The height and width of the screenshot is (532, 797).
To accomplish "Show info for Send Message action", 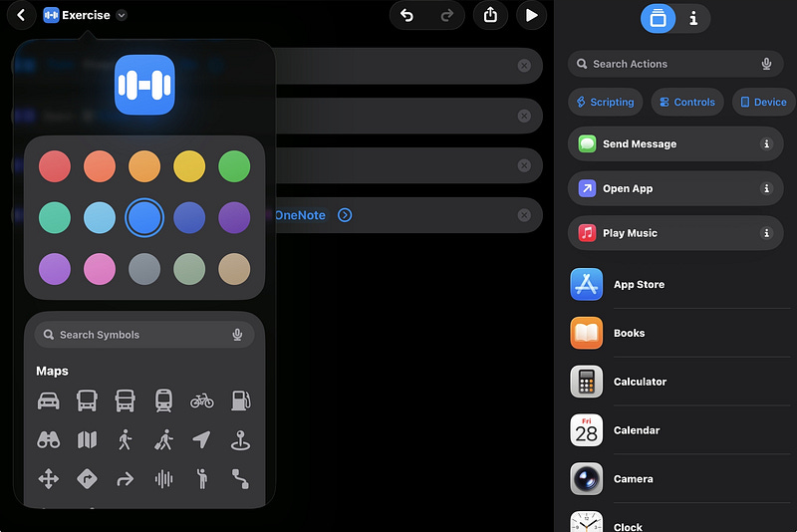I will [x=766, y=143].
